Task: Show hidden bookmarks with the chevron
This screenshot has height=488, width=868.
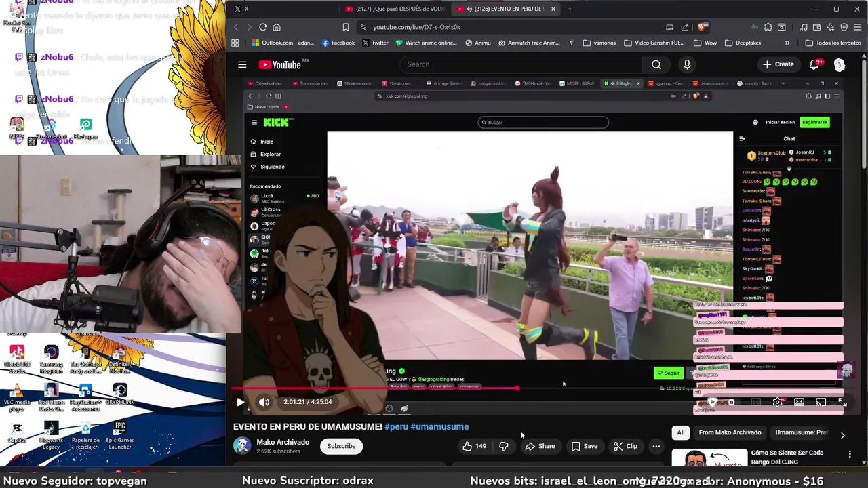Action: (x=787, y=43)
